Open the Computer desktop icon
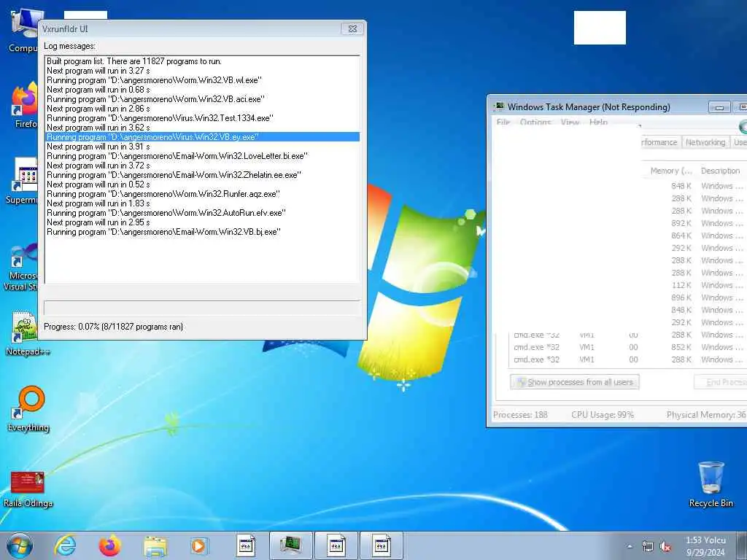The width and height of the screenshot is (747, 560). click(23, 29)
